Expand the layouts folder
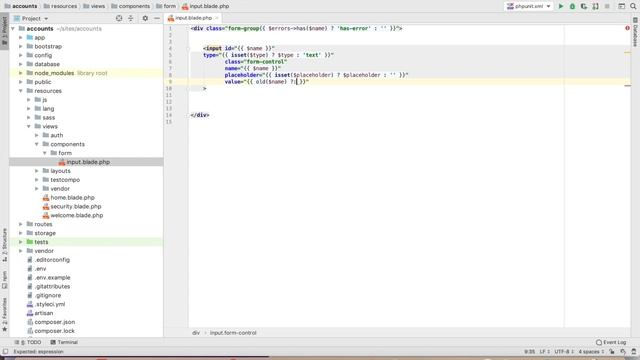This screenshot has height=360, width=640. [x=37, y=171]
